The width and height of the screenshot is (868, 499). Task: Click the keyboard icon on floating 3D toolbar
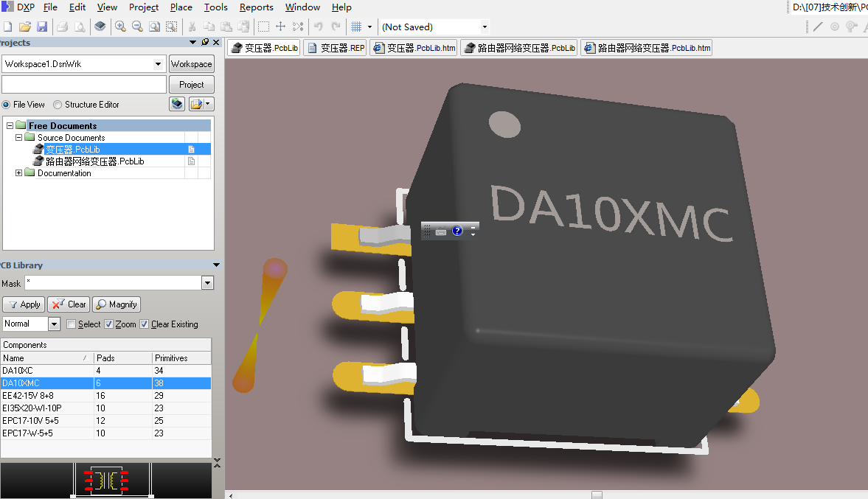point(441,232)
